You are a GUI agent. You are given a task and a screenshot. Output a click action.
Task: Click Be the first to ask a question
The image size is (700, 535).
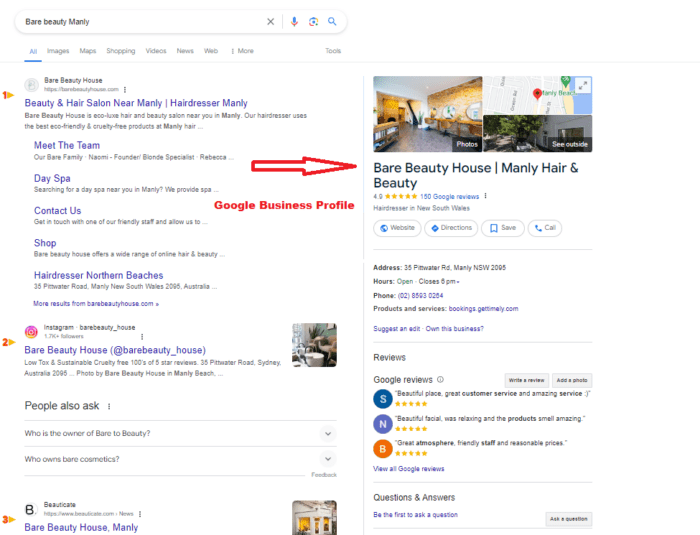pyautogui.click(x=415, y=515)
